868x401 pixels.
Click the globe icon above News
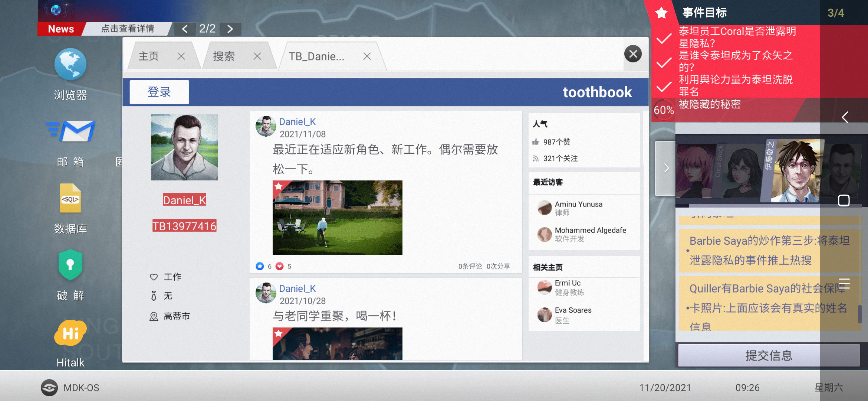56,10
